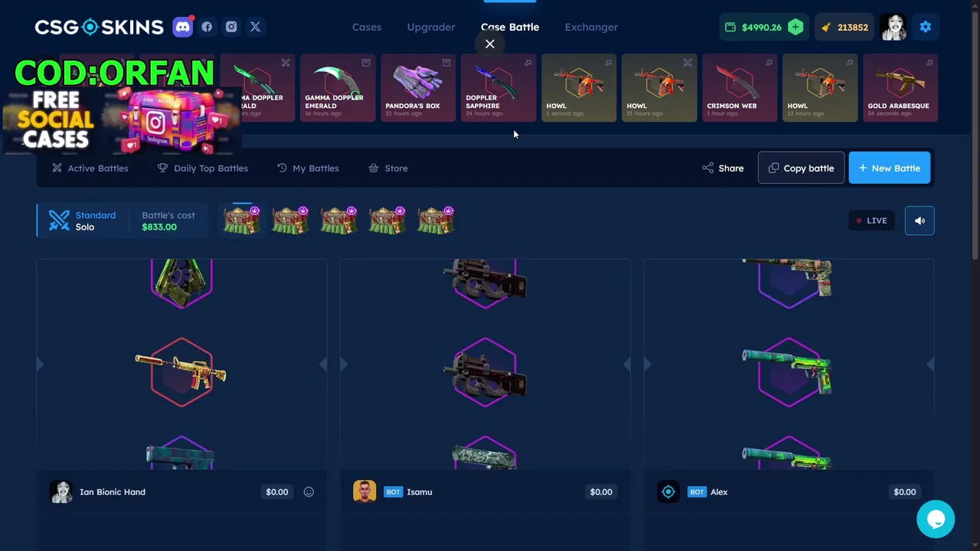The image size is (980, 551).
Task: Click the Battle's cost $833.00 value
Action: [159, 227]
